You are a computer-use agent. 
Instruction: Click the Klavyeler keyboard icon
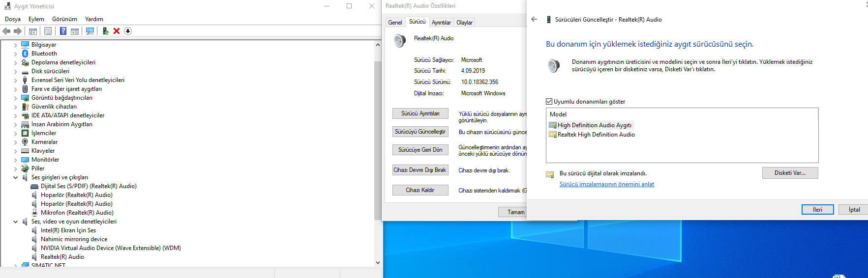25,151
